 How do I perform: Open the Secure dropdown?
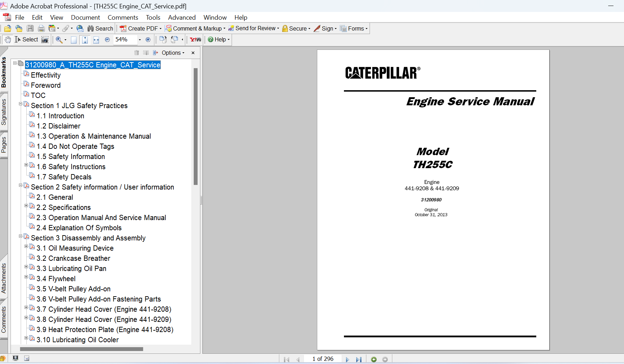(296, 28)
